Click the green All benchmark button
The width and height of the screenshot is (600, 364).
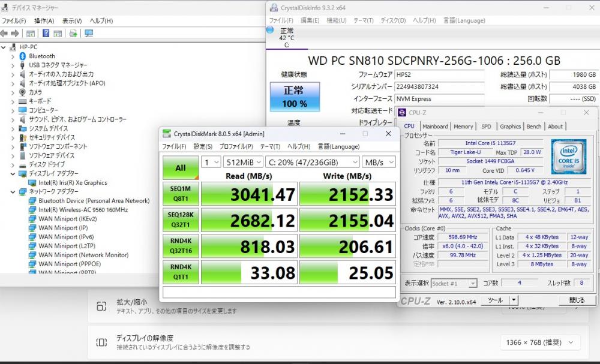tap(181, 167)
